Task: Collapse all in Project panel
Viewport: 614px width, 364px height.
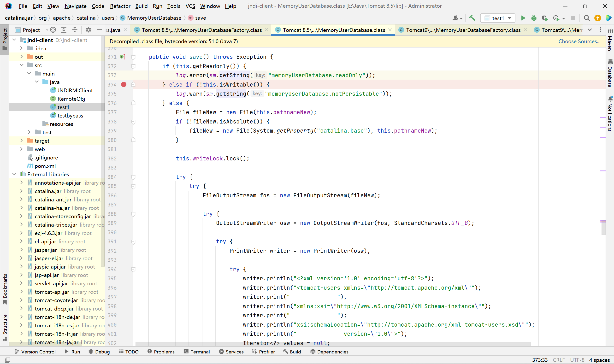Action: click(x=75, y=30)
